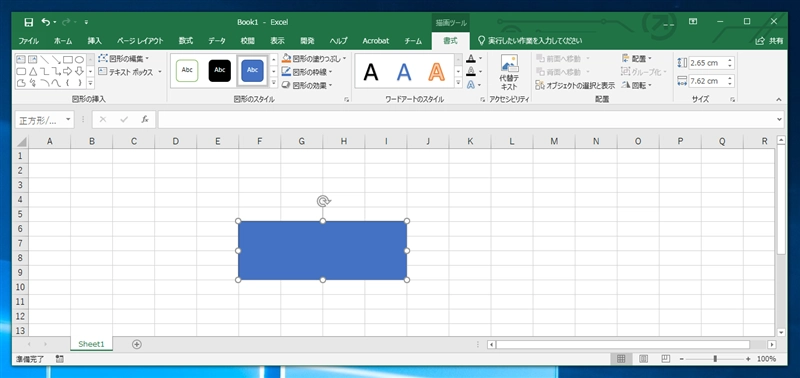Switch to the Acrobat tab
Image resolution: width=800 pixels, height=378 pixels.
(x=376, y=41)
